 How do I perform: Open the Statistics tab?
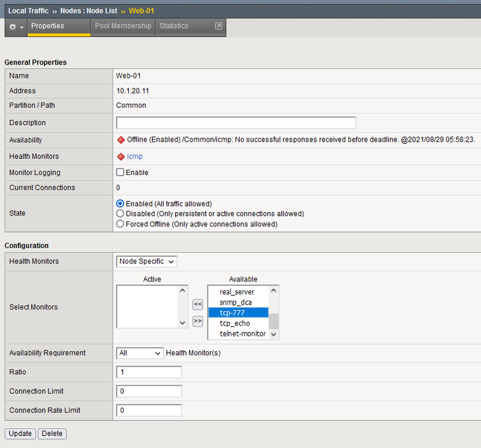coord(174,26)
